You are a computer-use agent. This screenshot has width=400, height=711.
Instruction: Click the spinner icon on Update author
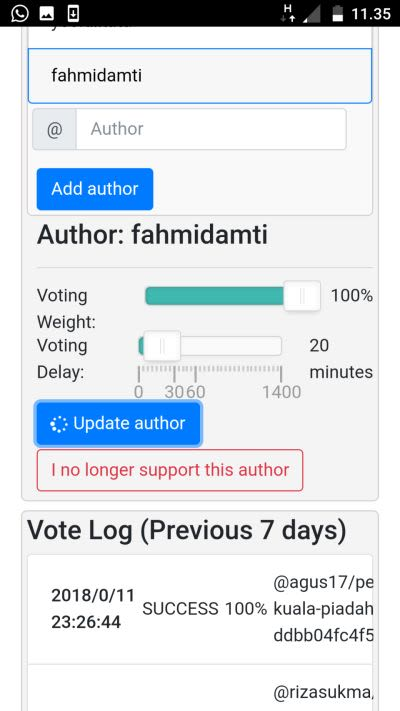pyautogui.click(x=59, y=424)
